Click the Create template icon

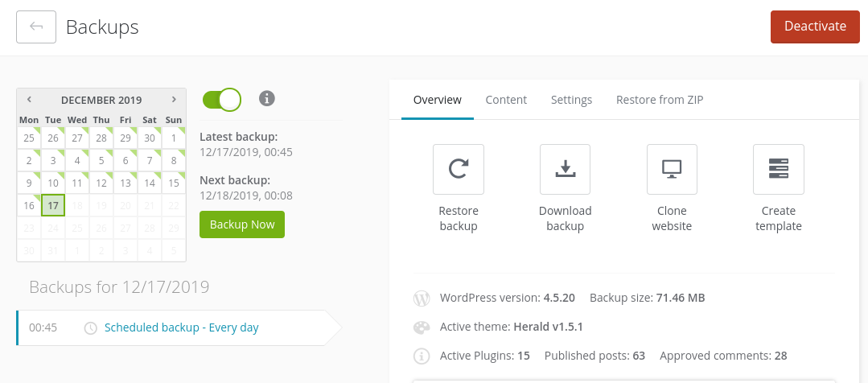pyautogui.click(x=778, y=169)
